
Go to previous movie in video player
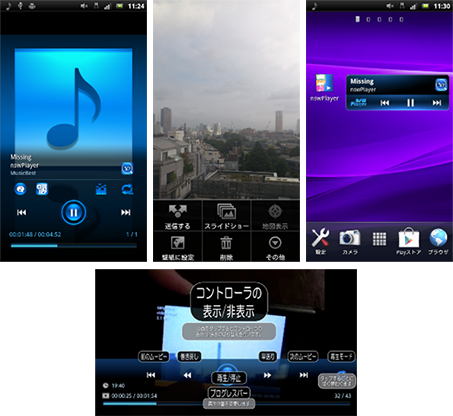tap(151, 375)
